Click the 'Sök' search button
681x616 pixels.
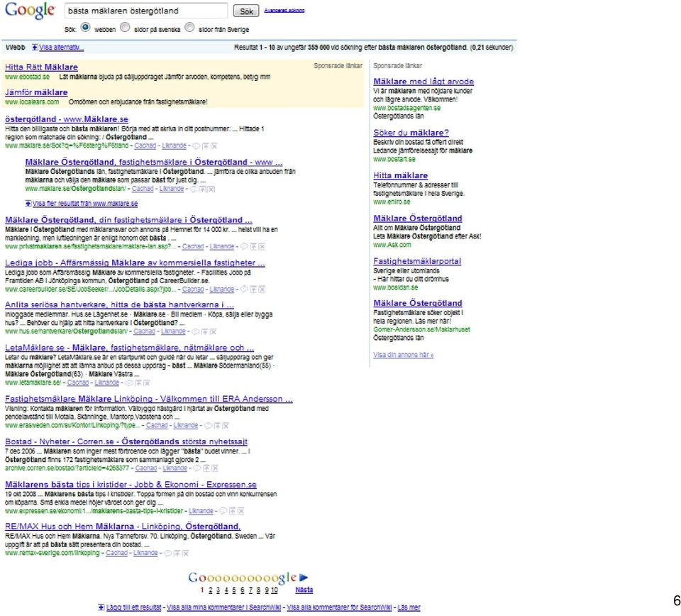pos(246,11)
